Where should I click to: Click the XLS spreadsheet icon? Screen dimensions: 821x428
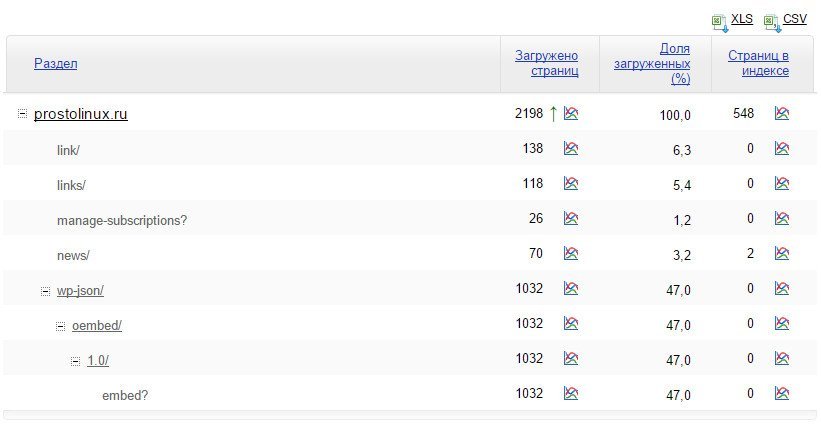(720, 23)
